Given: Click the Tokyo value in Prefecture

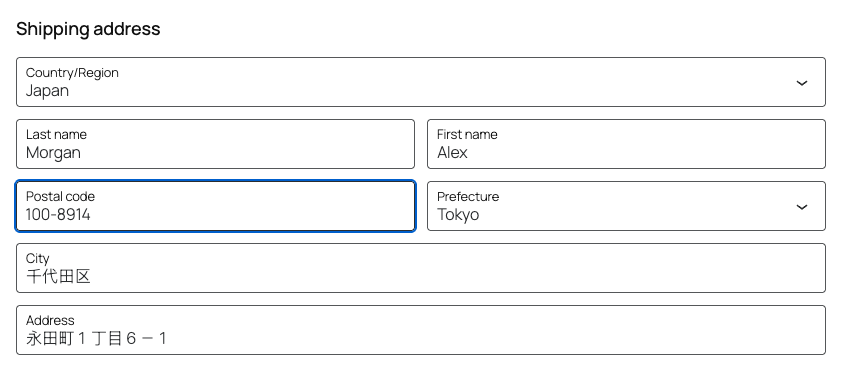Looking at the screenshot, I should coord(458,215).
